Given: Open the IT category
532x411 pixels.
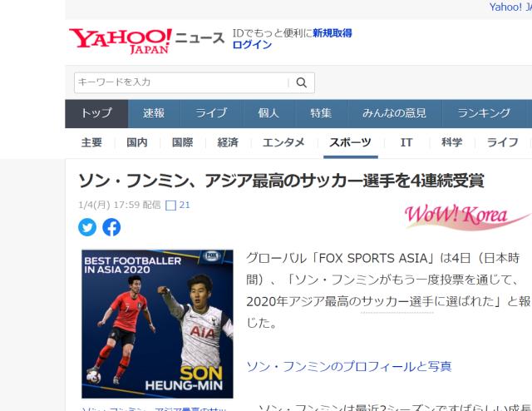Looking at the screenshot, I should [406, 142].
